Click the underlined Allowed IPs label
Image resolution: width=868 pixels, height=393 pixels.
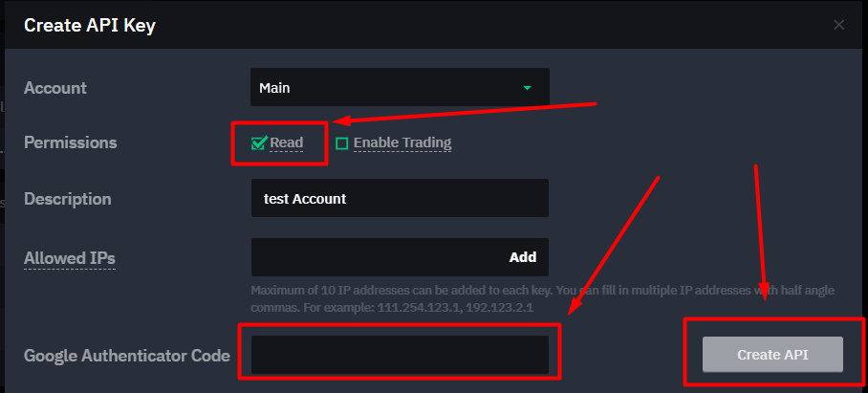point(70,258)
